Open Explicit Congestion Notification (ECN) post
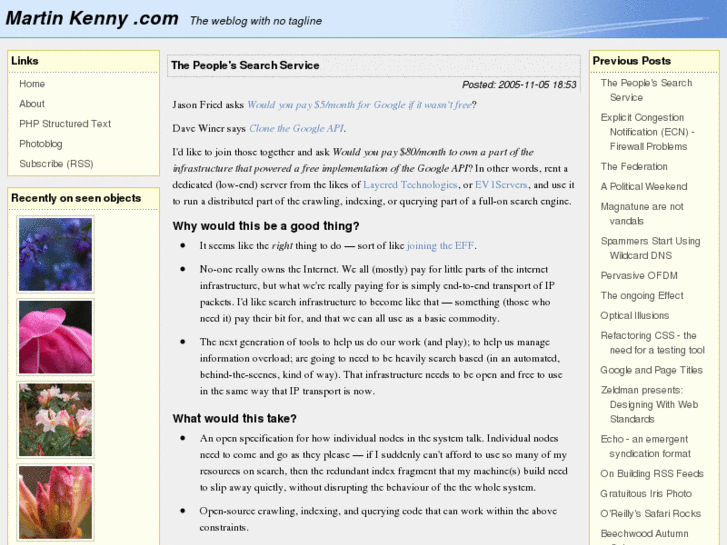This screenshot has height=545, width=727. pyautogui.click(x=647, y=132)
